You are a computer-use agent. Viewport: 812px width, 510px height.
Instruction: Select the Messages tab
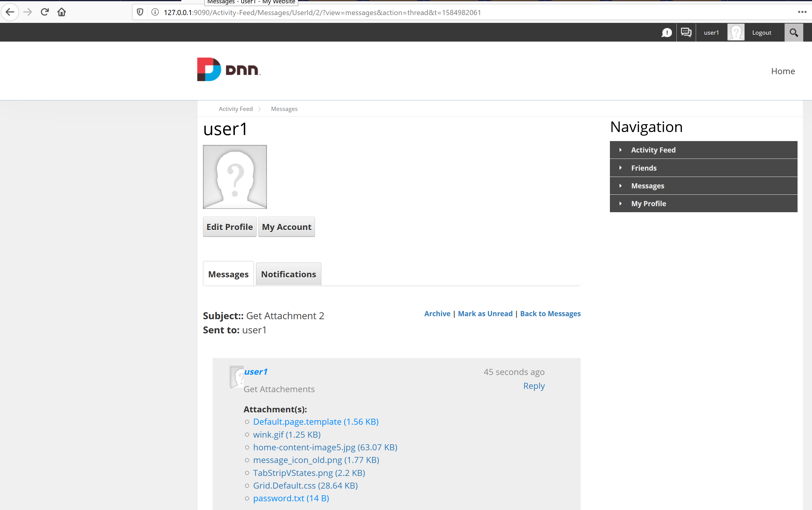pyautogui.click(x=228, y=274)
